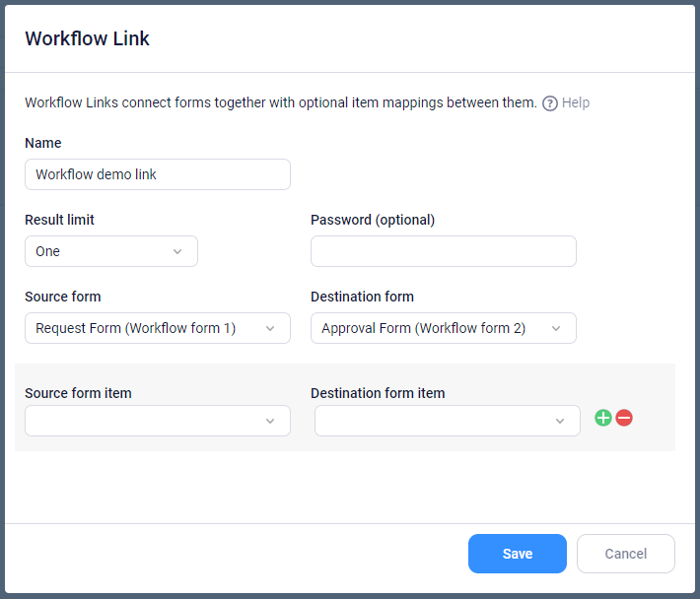Cancel the Workflow Link dialog

click(626, 554)
